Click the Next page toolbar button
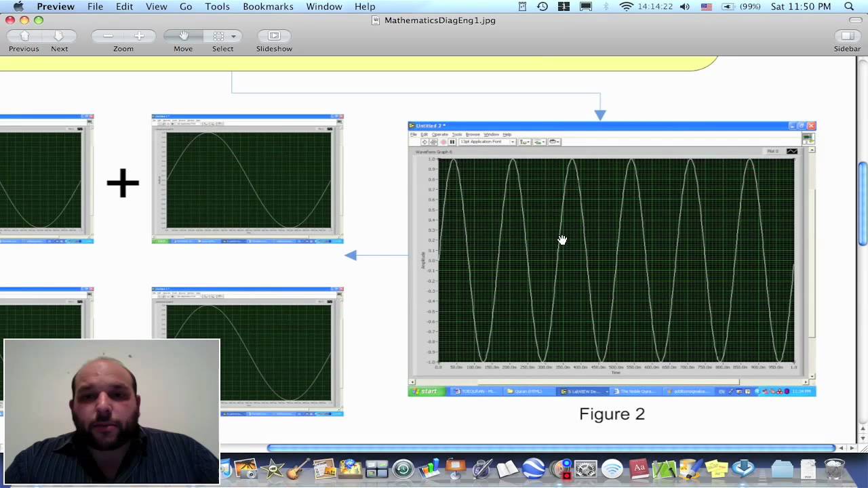 coord(59,35)
